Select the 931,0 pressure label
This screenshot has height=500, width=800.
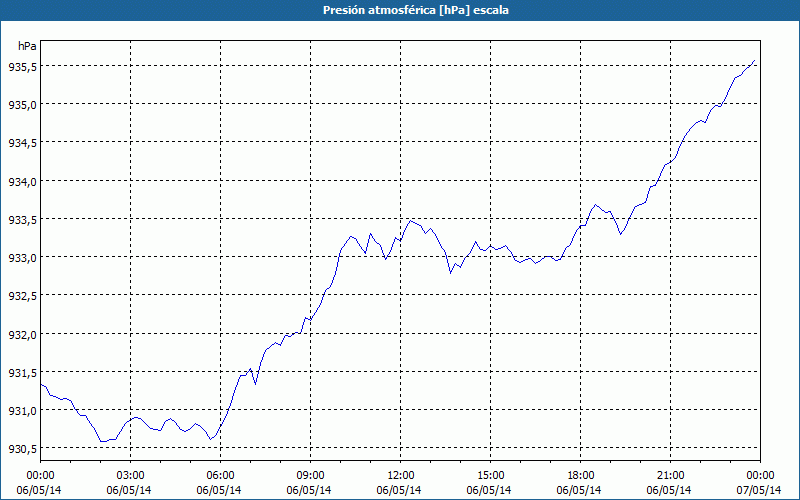click(x=22, y=410)
